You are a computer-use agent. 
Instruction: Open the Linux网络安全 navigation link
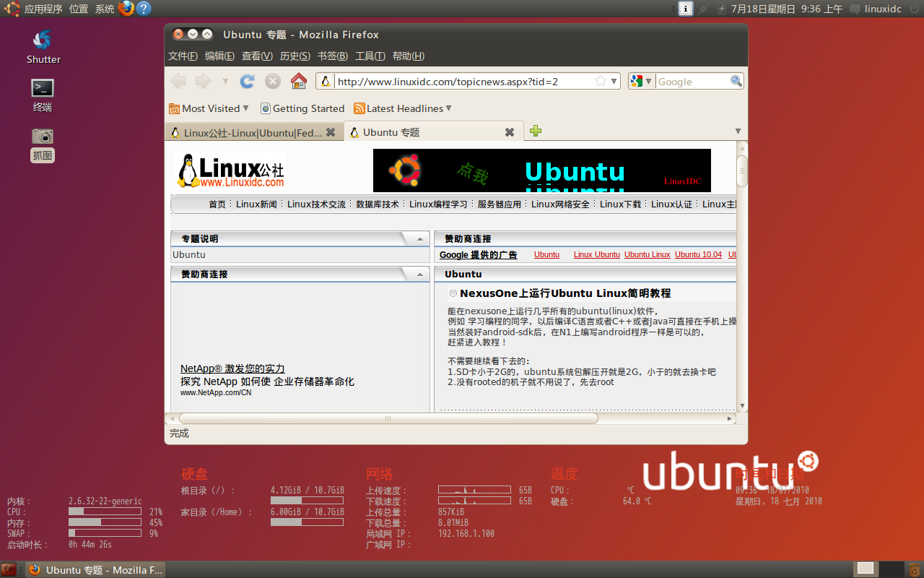pos(560,204)
